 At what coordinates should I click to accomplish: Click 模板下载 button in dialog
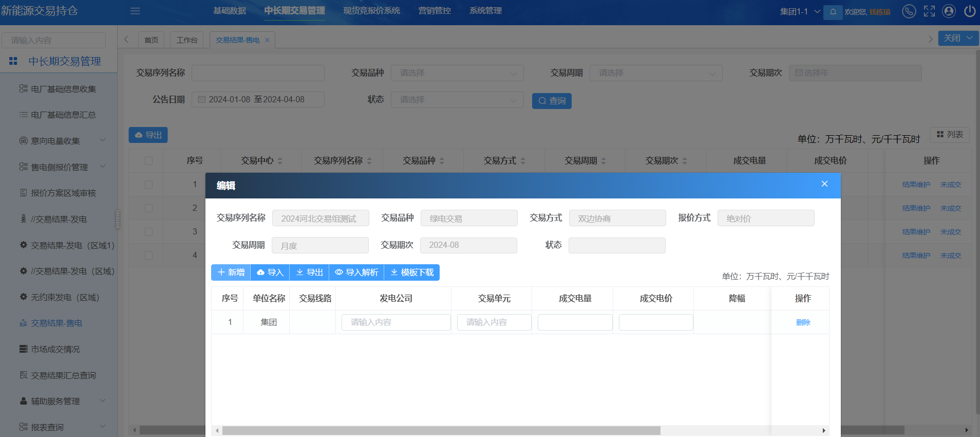pos(412,272)
